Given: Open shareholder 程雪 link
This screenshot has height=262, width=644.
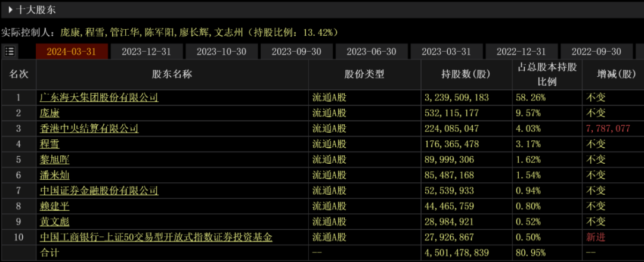Looking at the screenshot, I should [x=49, y=144].
